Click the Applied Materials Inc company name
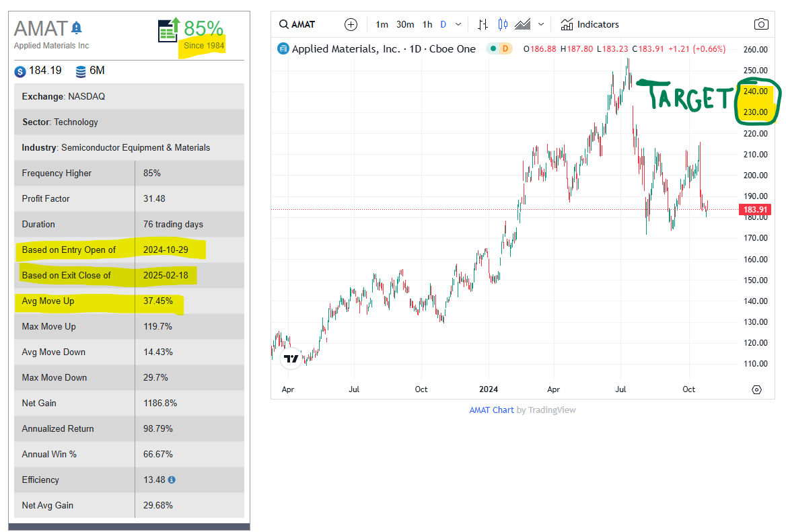Viewport: 786px width, 532px height. pyautogui.click(x=51, y=46)
